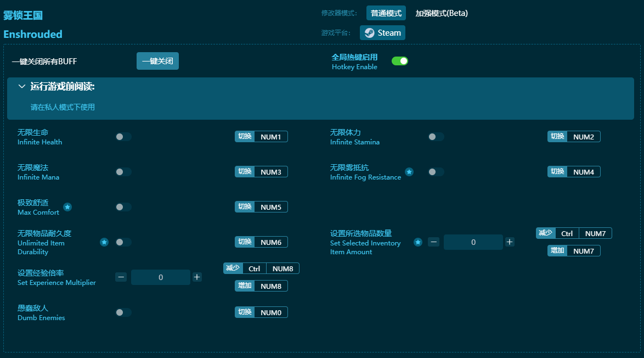This screenshot has height=358, width=644.
Task: Click the Set Selected Inventory Item Amount input field
Action: [473, 242]
